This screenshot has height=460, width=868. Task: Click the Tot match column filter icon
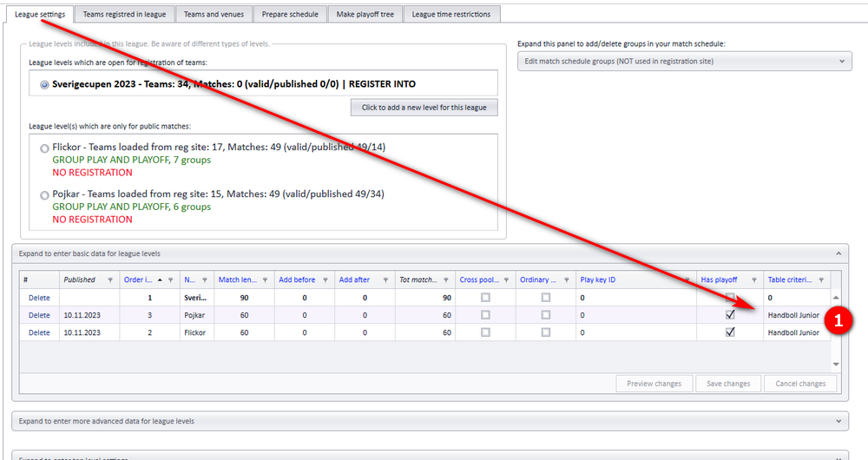point(446,280)
